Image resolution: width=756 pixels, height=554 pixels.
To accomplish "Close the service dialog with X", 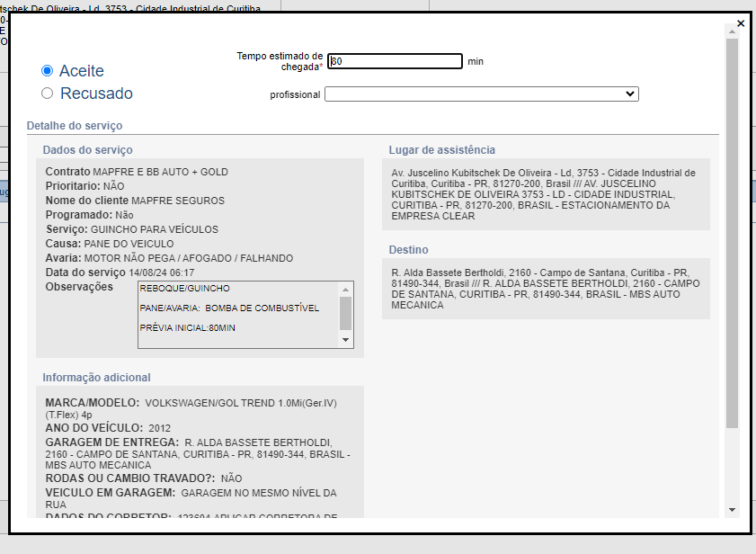I will (741, 23).
